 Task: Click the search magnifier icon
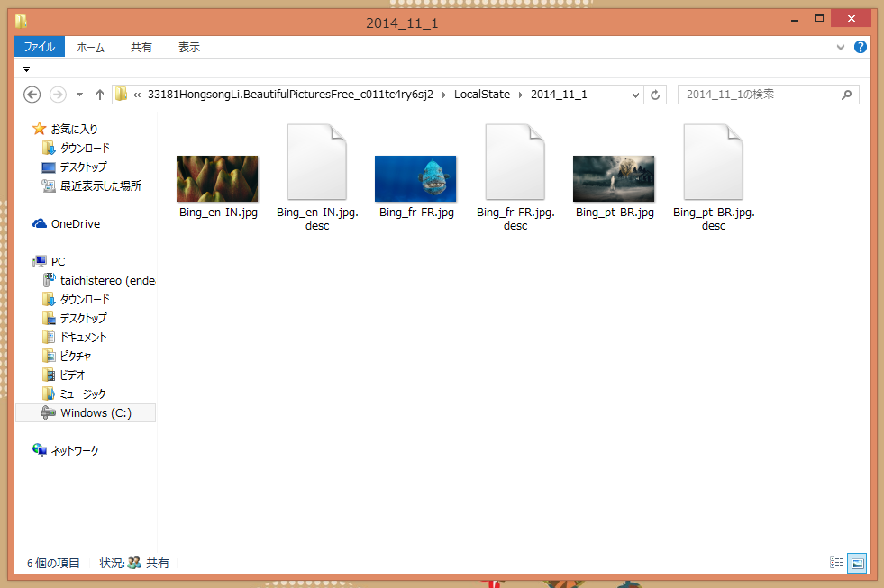(x=846, y=95)
